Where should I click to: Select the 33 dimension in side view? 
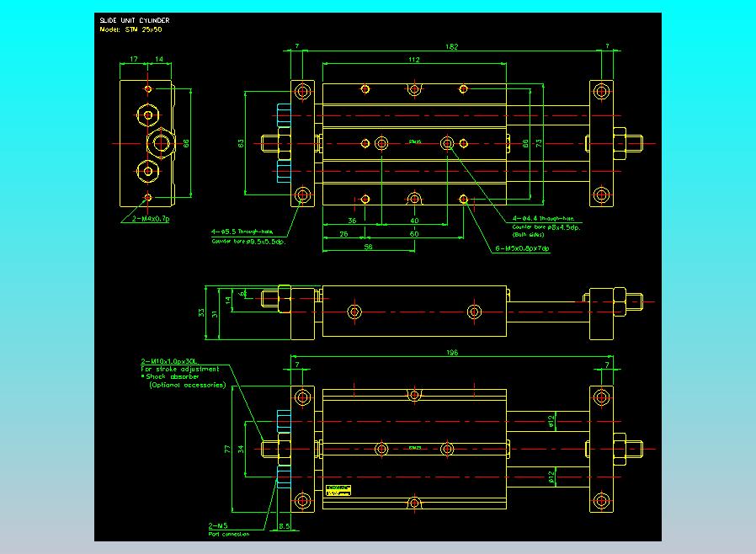[201, 313]
